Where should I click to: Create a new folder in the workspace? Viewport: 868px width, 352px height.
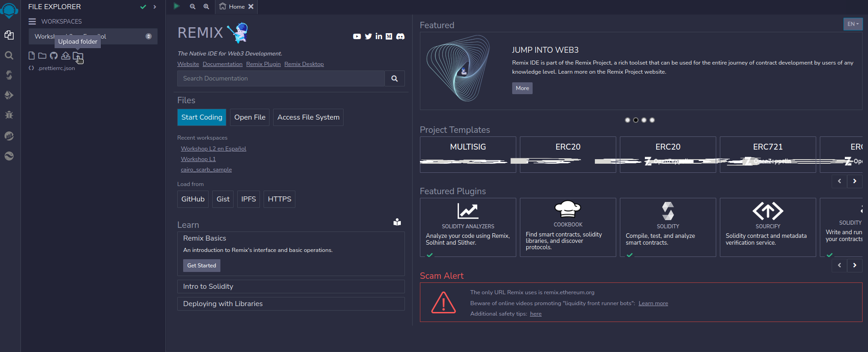(x=42, y=55)
